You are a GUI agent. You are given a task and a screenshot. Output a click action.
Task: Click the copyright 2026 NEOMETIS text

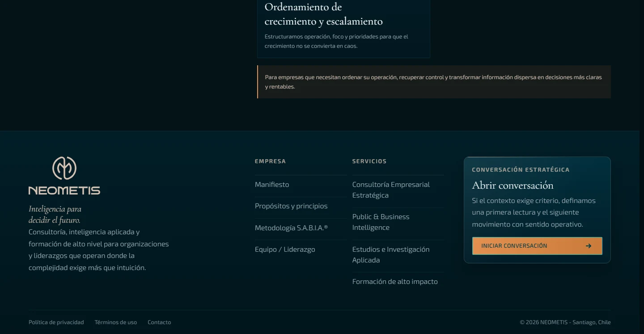click(x=565, y=322)
